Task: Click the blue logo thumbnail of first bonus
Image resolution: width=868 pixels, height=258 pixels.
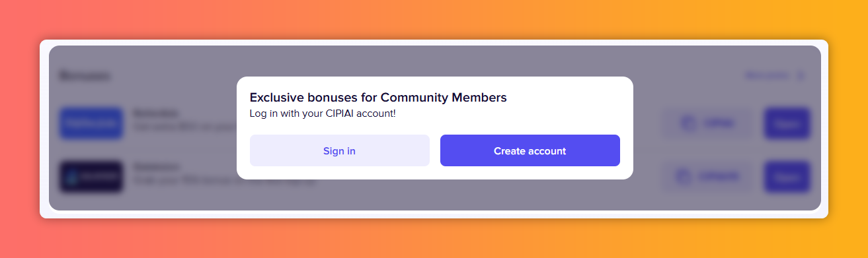Action: [x=91, y=123]
